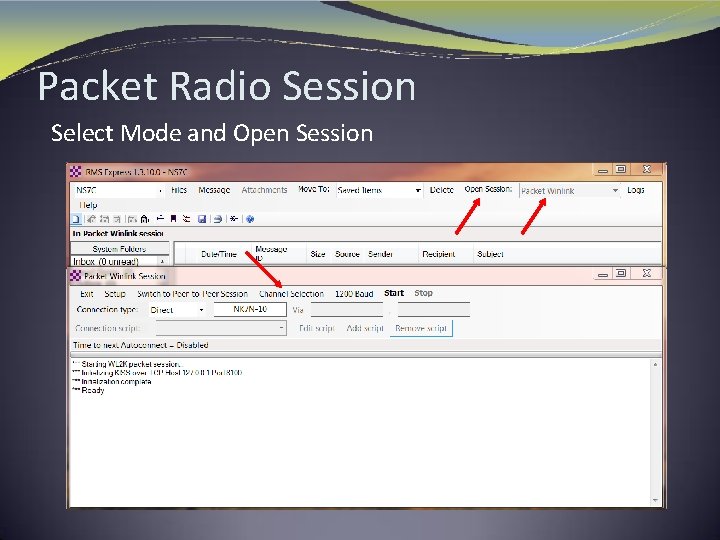Click the NK7N-10 callsign input field
720x540 pixels.
pyautogui.click(x=250, y=309)
